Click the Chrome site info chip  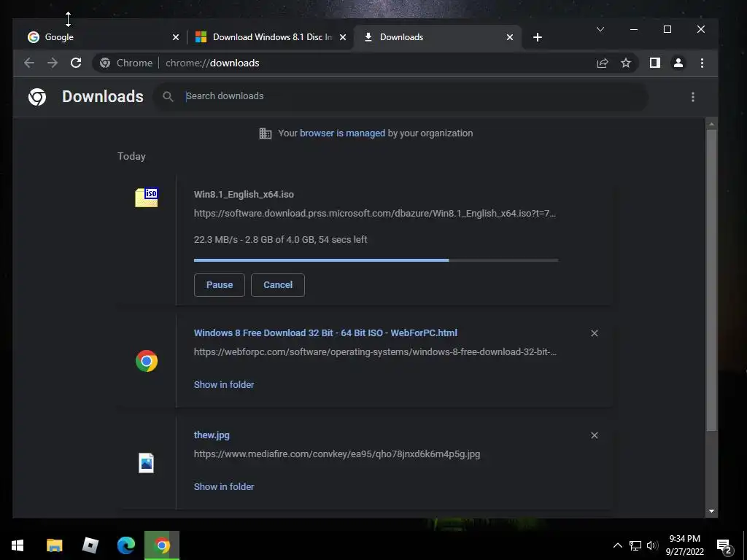point(126,63)
